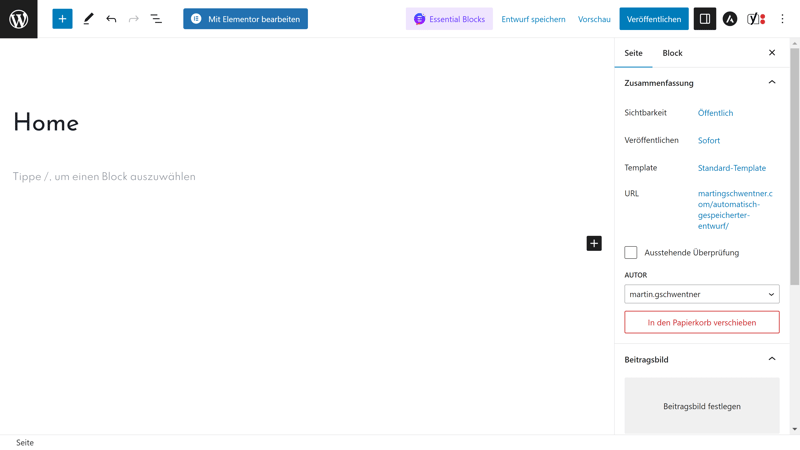The height and width of the screenshot is (450, 800).
Task: Open the block inserter plus button
Action: point(62,19)
